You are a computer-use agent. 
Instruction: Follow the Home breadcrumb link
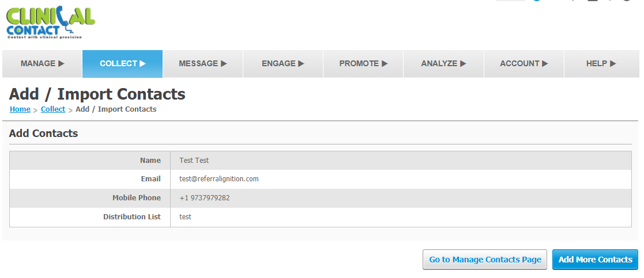(20, 109)
